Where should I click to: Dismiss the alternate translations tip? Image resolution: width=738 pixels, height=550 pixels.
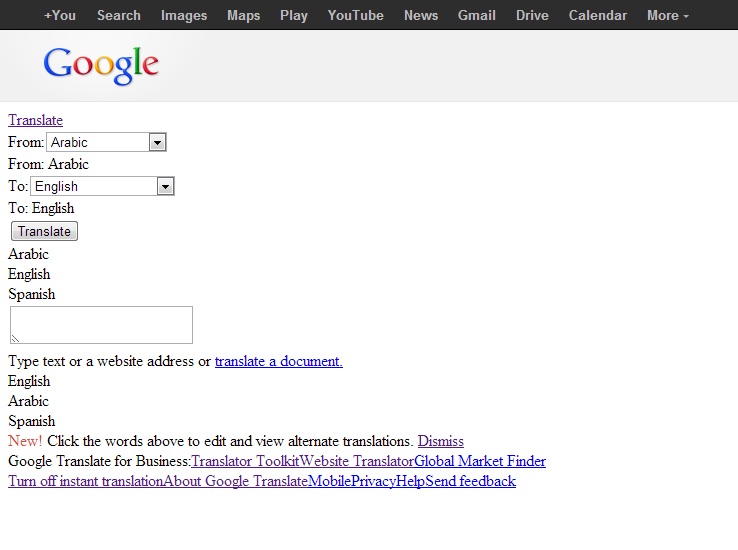[x=441, y=441]
